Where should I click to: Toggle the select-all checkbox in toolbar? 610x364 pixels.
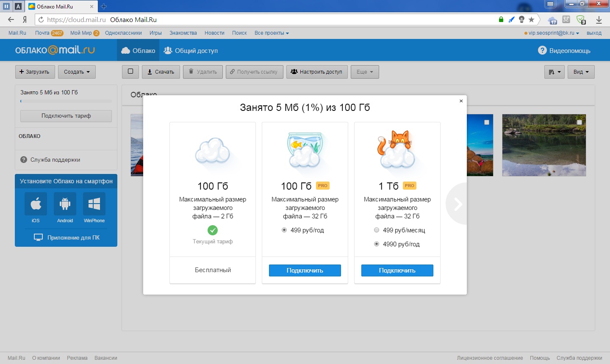130,72
